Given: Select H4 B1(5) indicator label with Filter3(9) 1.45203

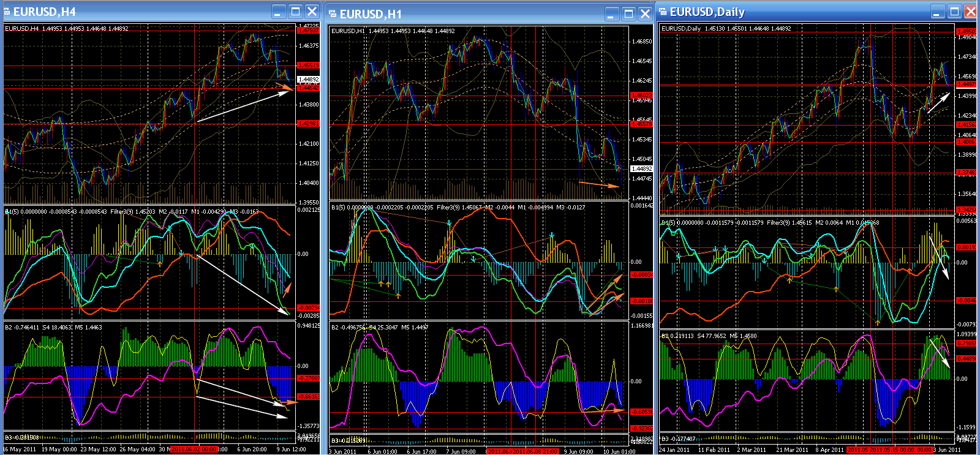Looking at the screenshot, I should coord(132,211).
